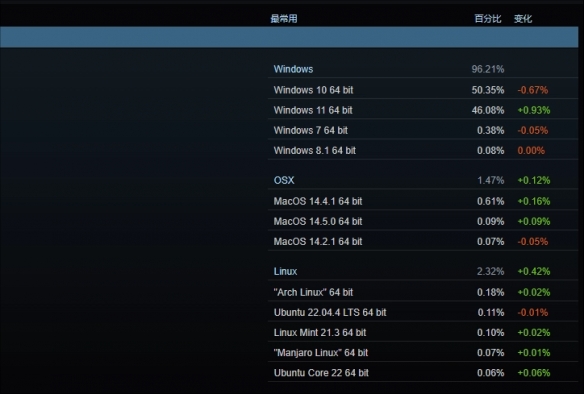The image size is (584, 394).
Task: Click the 0.61% value for MacOS 14.4.1
Action: point(491,201)
